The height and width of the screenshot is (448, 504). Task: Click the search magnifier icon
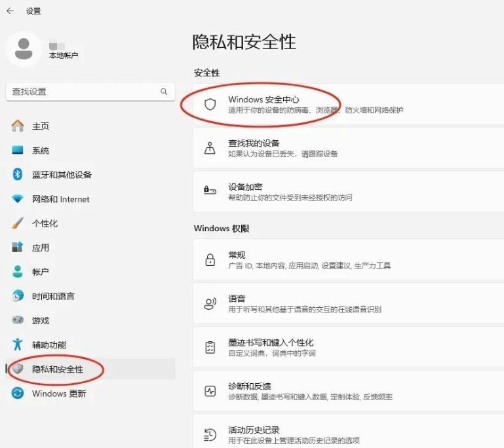[164, 92]
